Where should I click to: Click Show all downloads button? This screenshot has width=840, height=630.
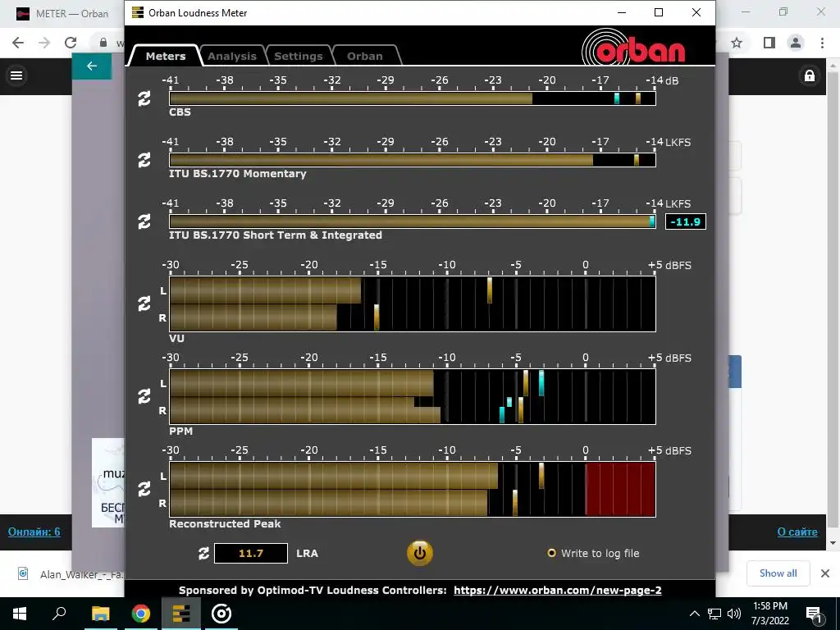coord(778,573)
